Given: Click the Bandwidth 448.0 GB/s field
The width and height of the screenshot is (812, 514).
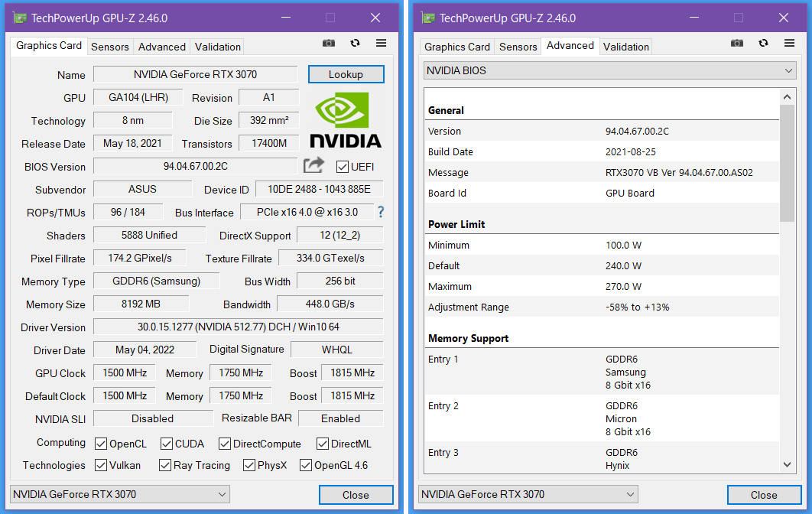Looking at the screenshot, I should [x=330, y=304].
